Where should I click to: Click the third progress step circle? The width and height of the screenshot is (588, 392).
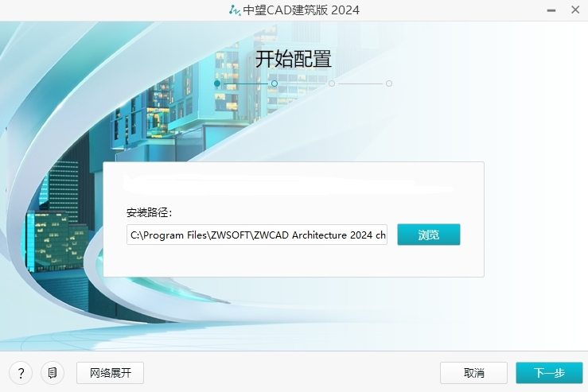[332, 83]
